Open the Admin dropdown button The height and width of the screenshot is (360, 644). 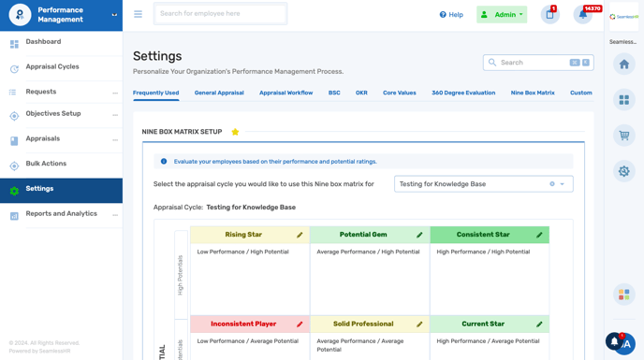502,15
